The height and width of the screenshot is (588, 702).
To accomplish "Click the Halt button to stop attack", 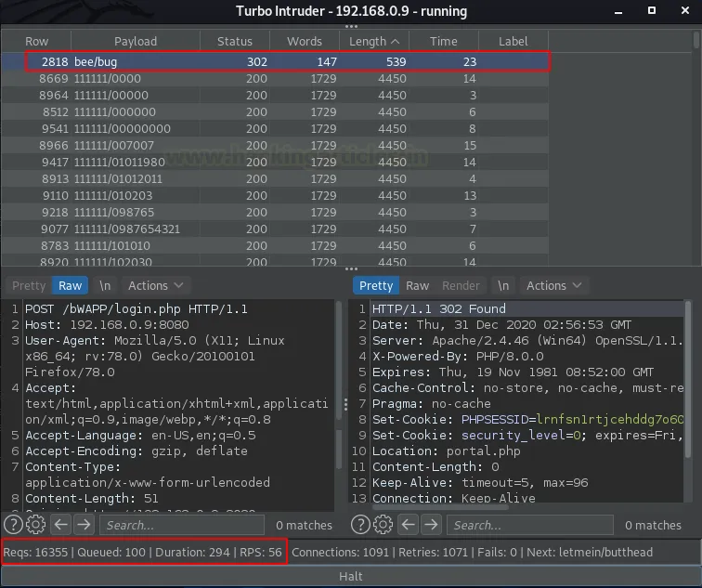I will tap(351, 576).
